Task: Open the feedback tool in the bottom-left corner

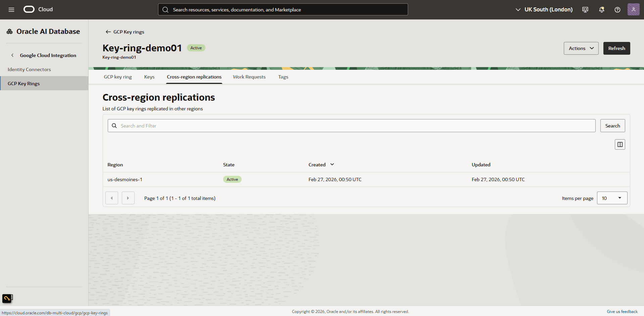Action: coord(7,298)
